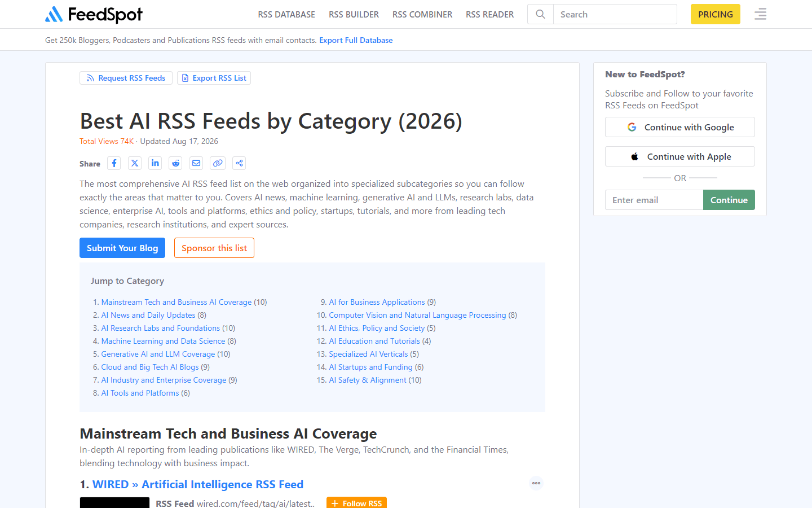Click Sponsor this list button
The image size is (812, 508).
pyautogui.click(x=214, y=248)
